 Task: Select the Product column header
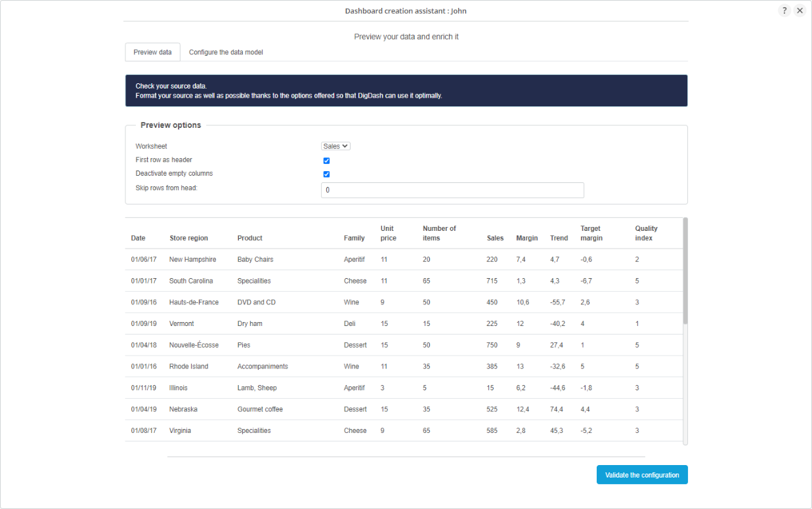(x=249, y=238)
